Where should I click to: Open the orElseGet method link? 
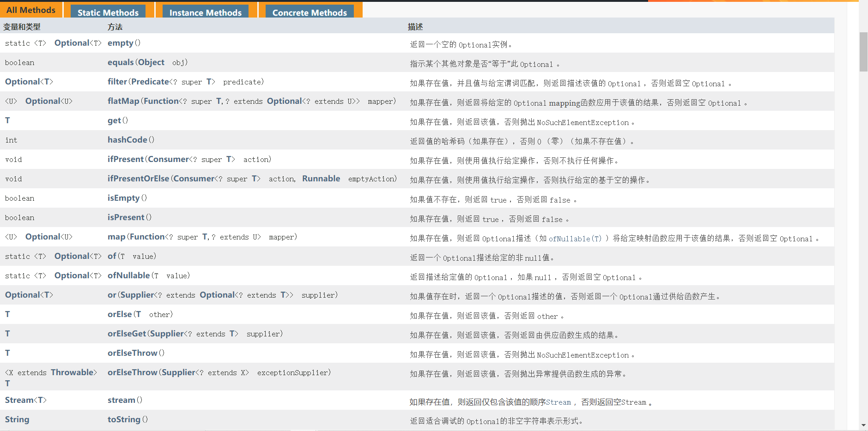click(127, 334)
